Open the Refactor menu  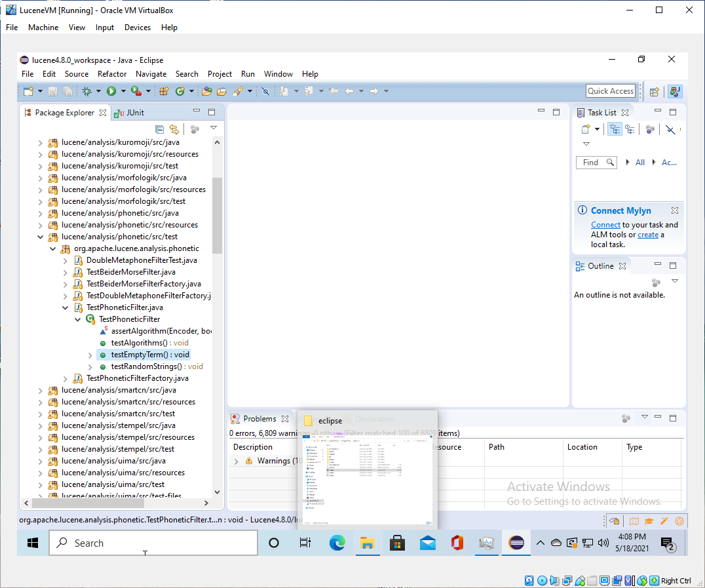(112, 74)
